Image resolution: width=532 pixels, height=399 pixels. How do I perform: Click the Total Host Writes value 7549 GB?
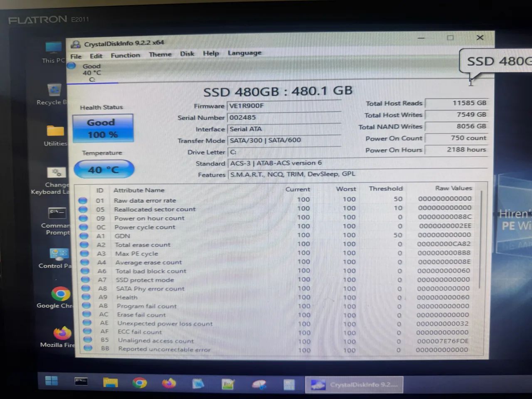456,115
